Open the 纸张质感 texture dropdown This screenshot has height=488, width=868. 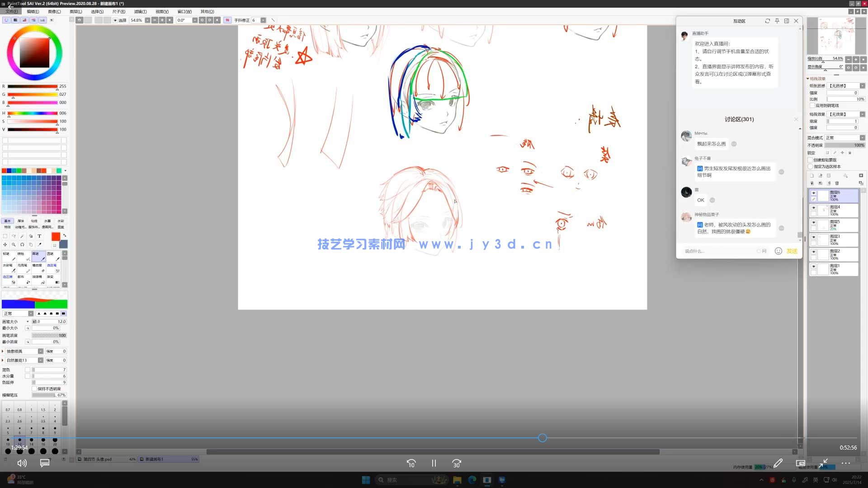[862, 86]
